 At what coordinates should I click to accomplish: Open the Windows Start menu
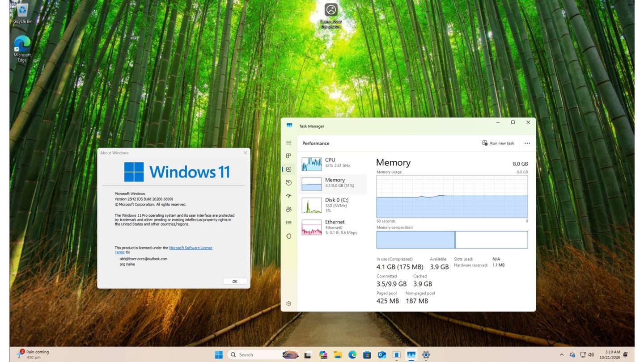(x=219, y=354)
